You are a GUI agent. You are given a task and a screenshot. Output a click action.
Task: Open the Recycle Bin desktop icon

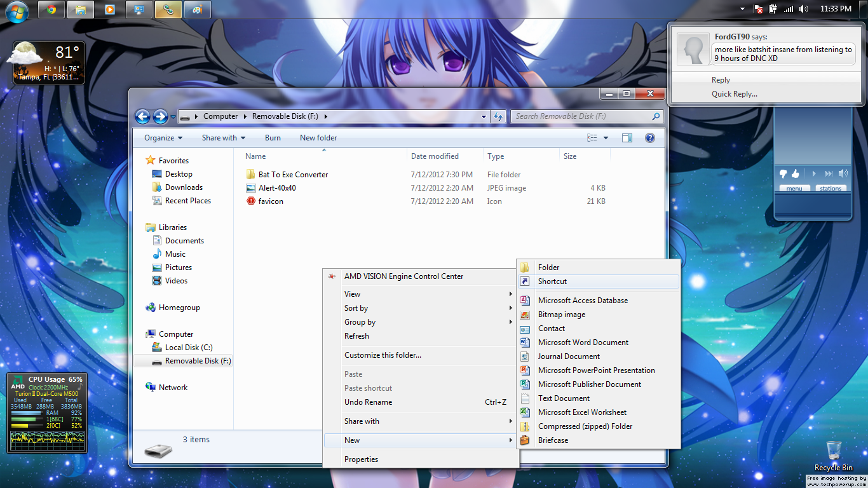click(834, 456)
